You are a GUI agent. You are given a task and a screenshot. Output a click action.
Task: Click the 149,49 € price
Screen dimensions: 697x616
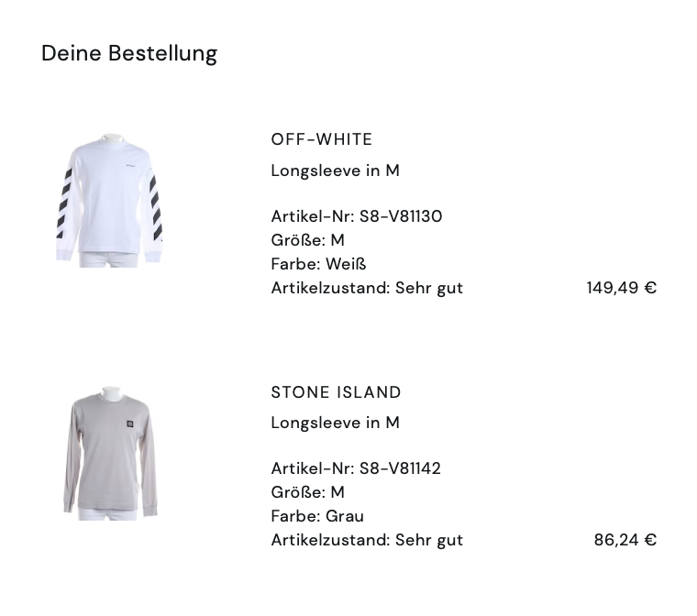point(622,288)
